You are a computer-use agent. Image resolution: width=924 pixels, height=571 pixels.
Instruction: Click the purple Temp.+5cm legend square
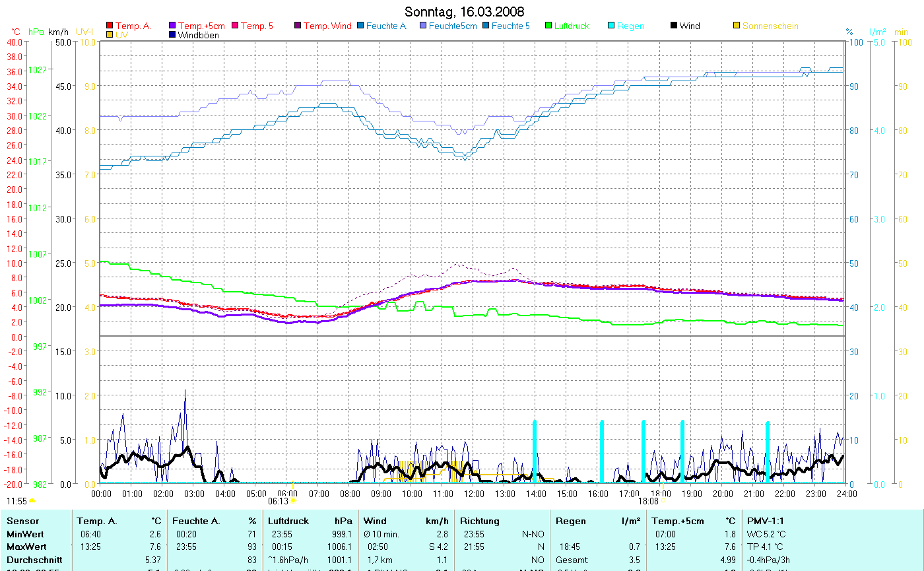(x=173, y=26)
